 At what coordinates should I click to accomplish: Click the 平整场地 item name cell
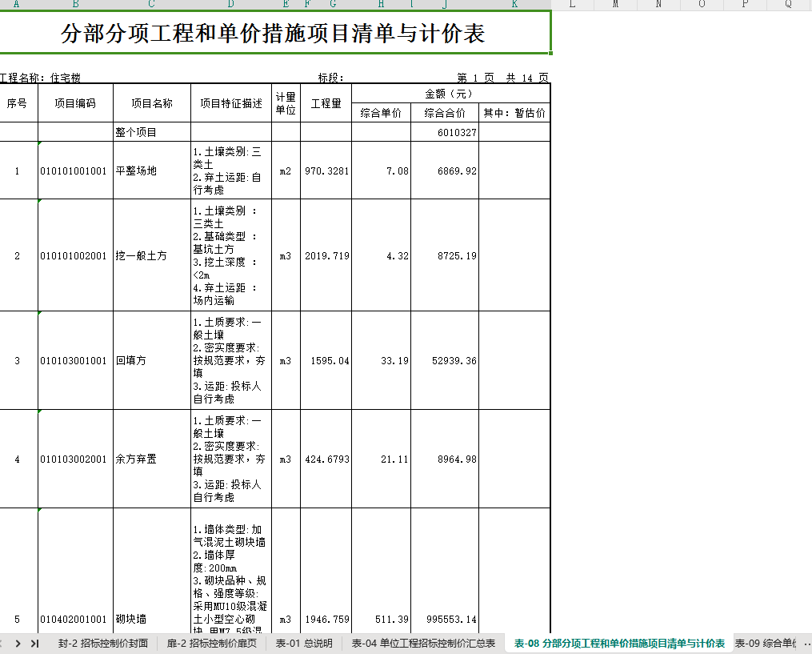(152, 171)
